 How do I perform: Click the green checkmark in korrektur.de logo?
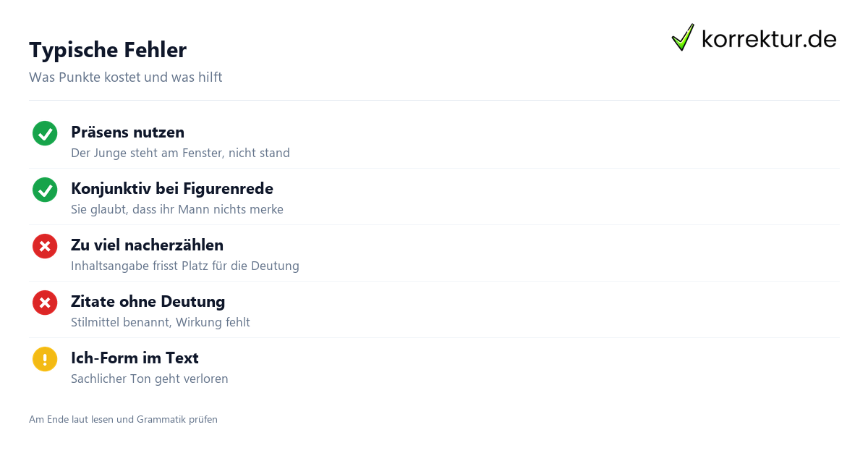(683, 37)
